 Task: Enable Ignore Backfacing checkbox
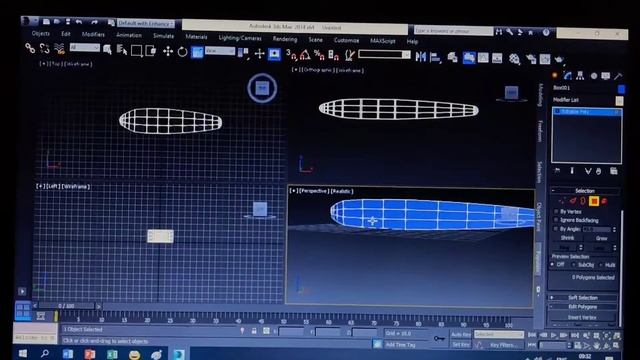(556, 220)
